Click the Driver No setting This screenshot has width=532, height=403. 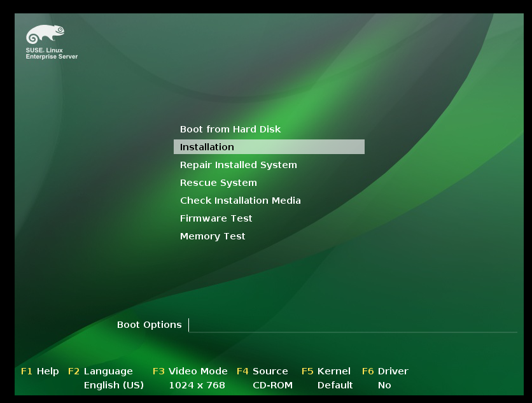[384, 385]
